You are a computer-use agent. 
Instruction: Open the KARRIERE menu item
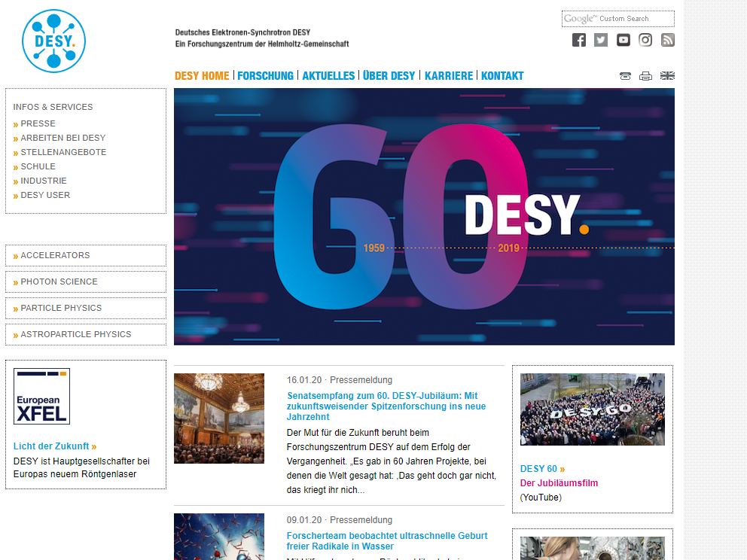tap(449, 76)
